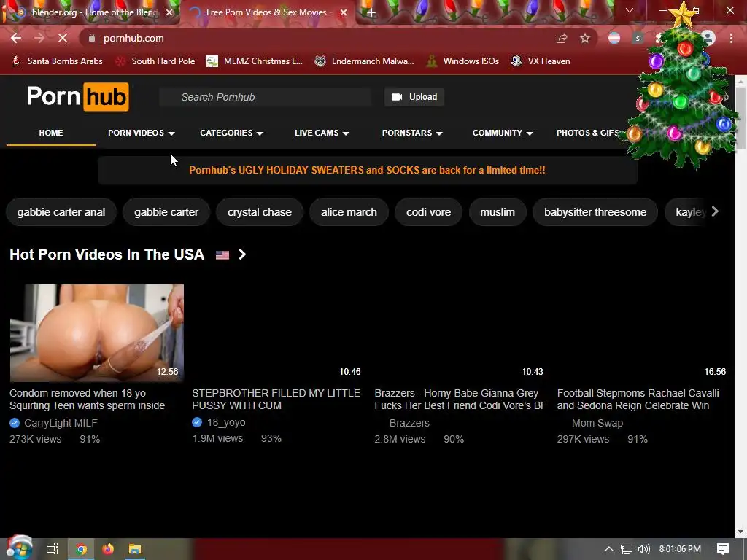Select the 'crystal chase' search pill
This screenshot has width=747, height=560.
point(260,212)
